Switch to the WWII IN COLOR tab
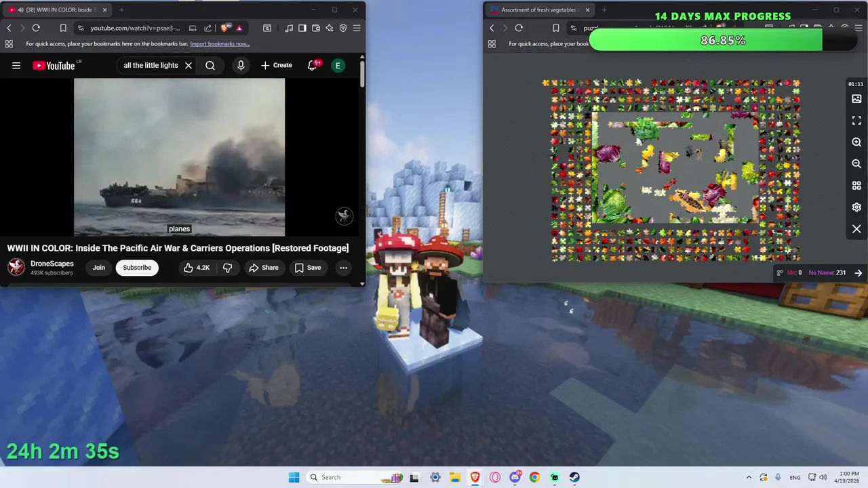 (58, 10)
